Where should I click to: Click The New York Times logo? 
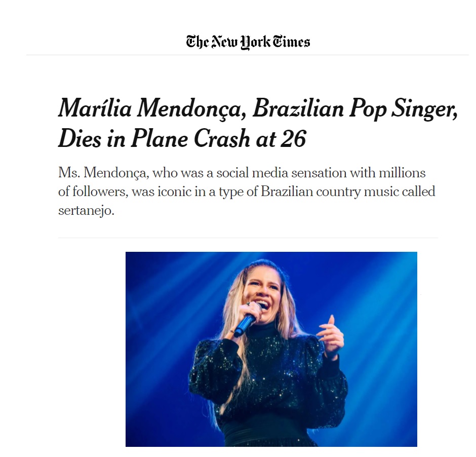[248, 42]
